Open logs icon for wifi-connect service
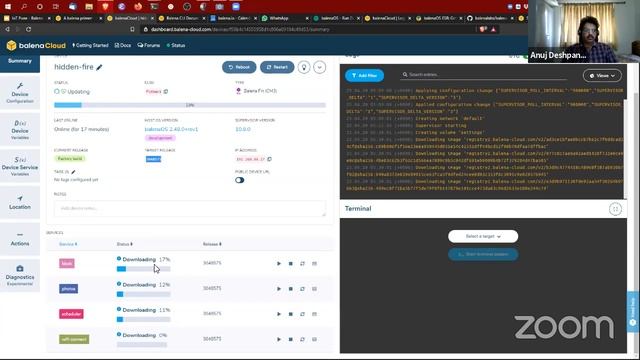The width and height of the screenshot is (640, 360). [x=314, y=339]
